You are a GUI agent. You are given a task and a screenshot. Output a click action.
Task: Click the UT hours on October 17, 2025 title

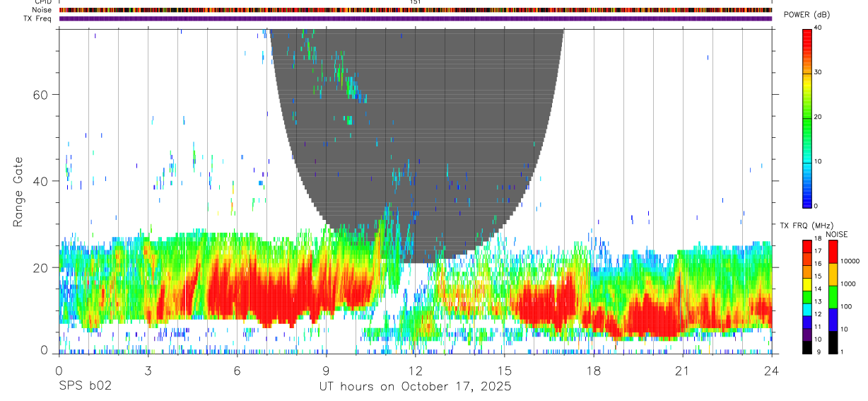(415, 387)
